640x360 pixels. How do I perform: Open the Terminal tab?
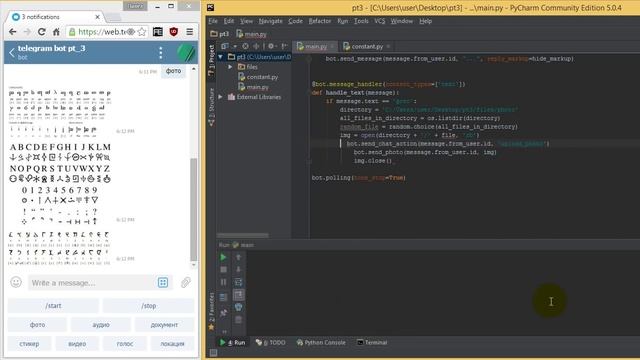(x=372, y=342)
